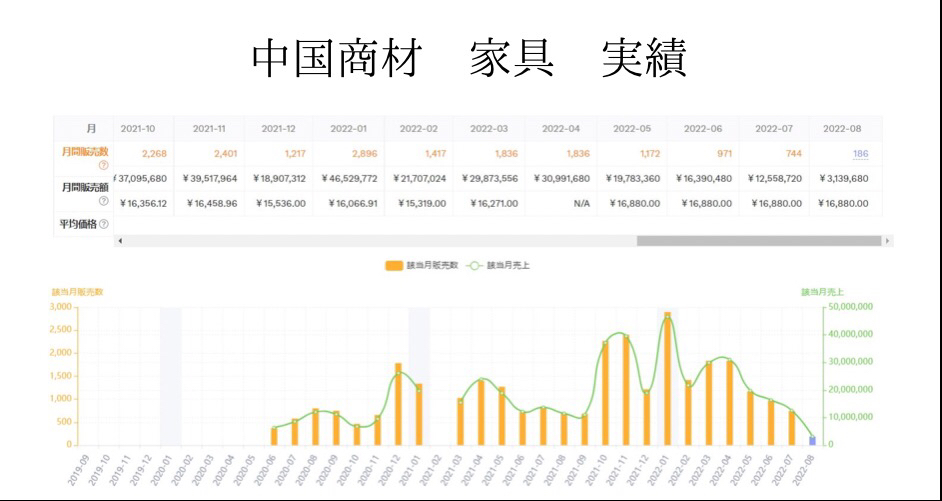Select the blue 2022-08 bar in the chart

(x=812, y=440)
